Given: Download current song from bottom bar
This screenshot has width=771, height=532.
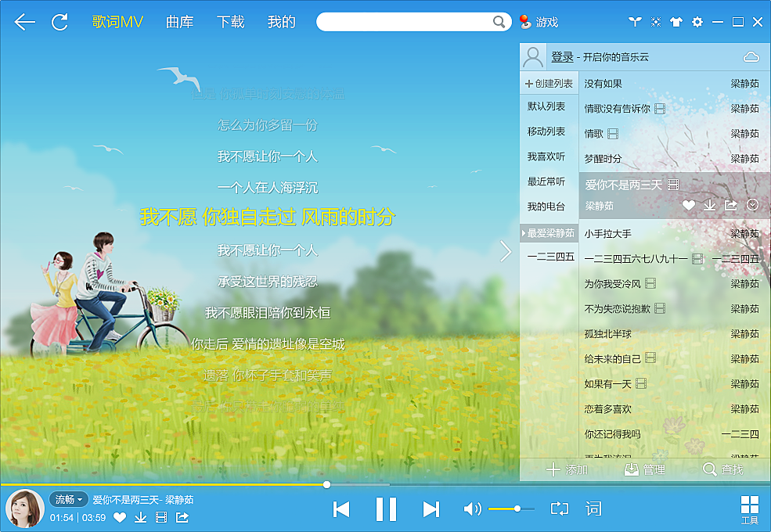Looking at the screenshot, I should click(x=141, y=517).
